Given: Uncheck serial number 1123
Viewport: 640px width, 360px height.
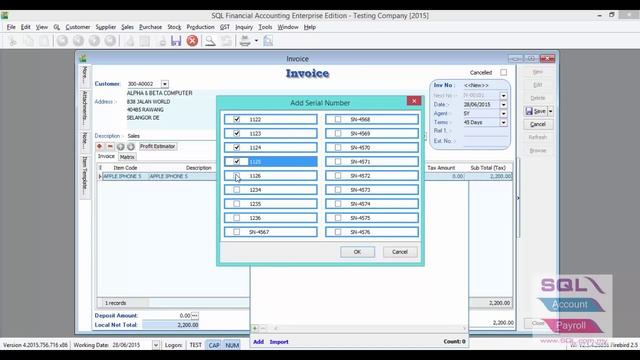Looking at the screenshot, I should tap(237, 133).
